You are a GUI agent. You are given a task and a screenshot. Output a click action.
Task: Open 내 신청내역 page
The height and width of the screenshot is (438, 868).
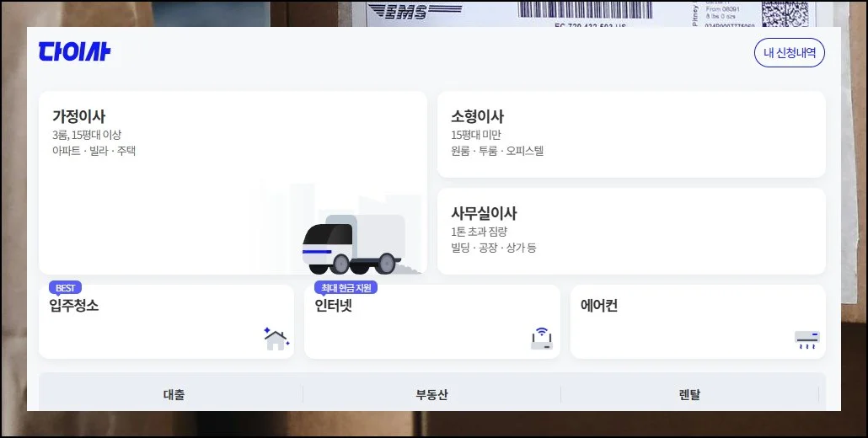click(x=789, y=53)
